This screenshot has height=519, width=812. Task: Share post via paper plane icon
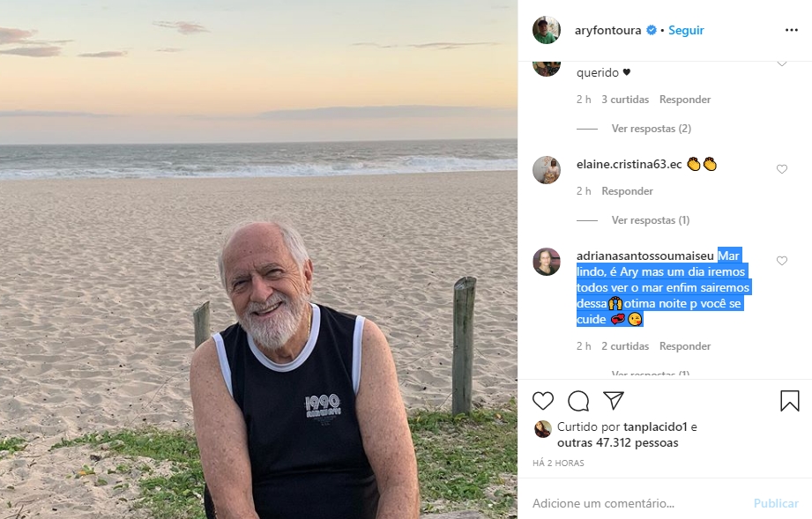pyautogui.click(x=614, y=401)
